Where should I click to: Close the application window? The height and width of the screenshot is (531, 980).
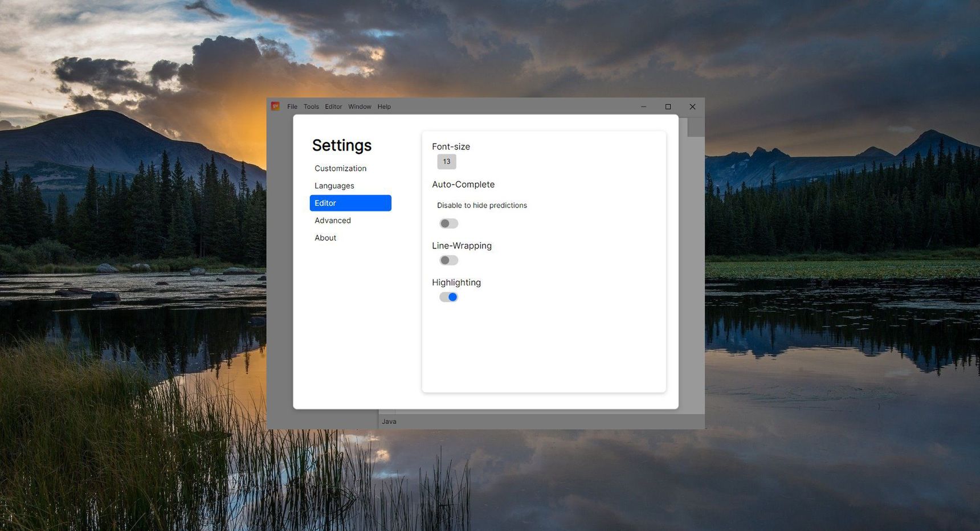pos(692,107)
